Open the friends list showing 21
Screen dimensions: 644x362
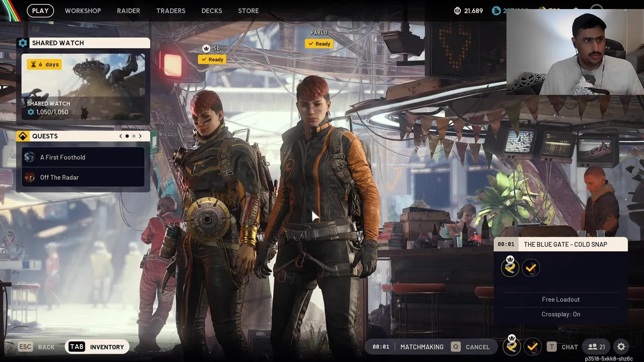coord(597,346)
